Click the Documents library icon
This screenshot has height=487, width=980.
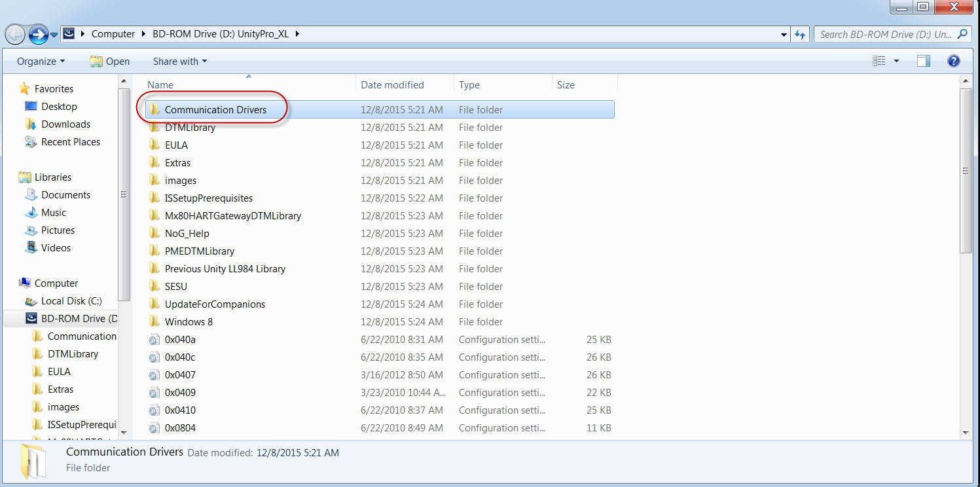click(x=31, y=194)
